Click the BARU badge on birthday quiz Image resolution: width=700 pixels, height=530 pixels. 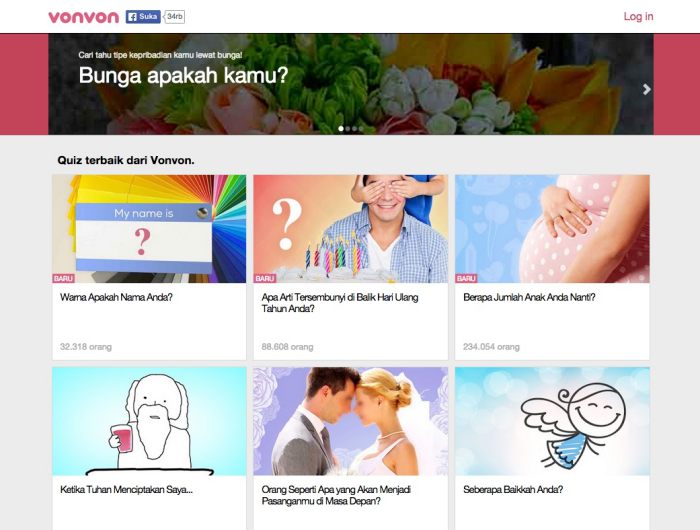(x=264, y=278)
